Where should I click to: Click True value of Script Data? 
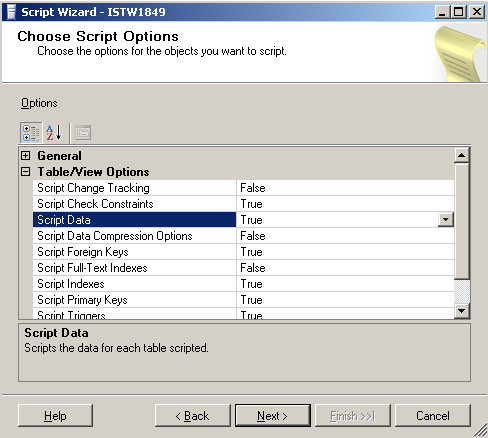pos(337,220)
